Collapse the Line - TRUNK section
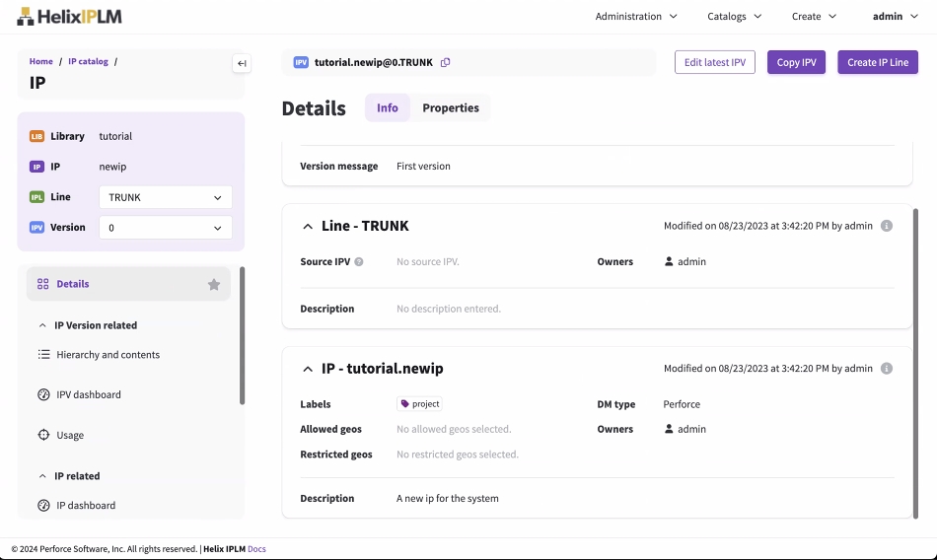The image size is (937, 560). pyautogui.click(x=308, y=227)
